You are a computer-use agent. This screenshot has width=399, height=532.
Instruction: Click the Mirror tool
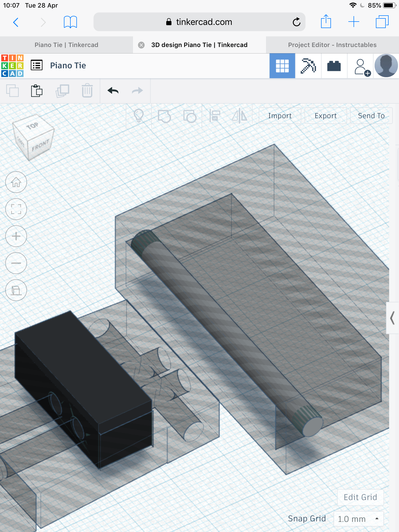pos(240,116)
